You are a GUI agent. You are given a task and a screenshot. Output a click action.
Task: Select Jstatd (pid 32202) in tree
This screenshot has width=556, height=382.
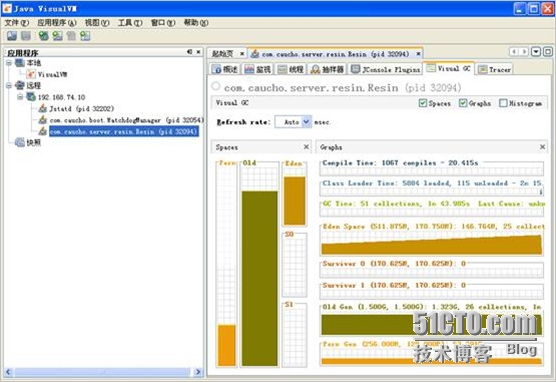click(x=82, y=108)
